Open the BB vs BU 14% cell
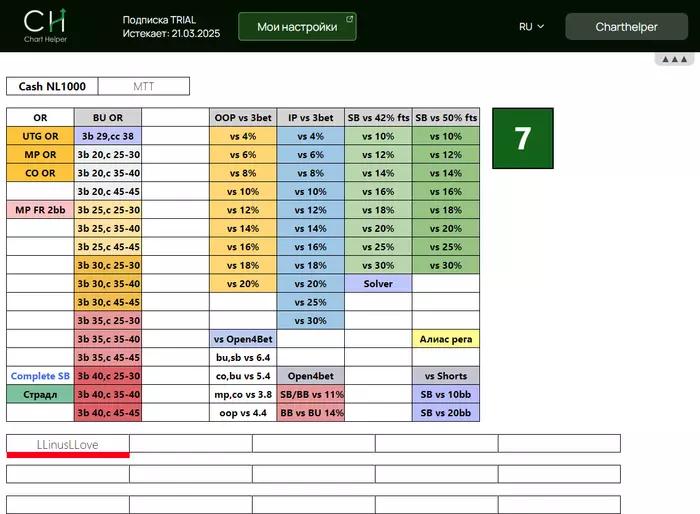Image resolution: width=700 pixels, height=514 pixels. click(x=310, y=413)
